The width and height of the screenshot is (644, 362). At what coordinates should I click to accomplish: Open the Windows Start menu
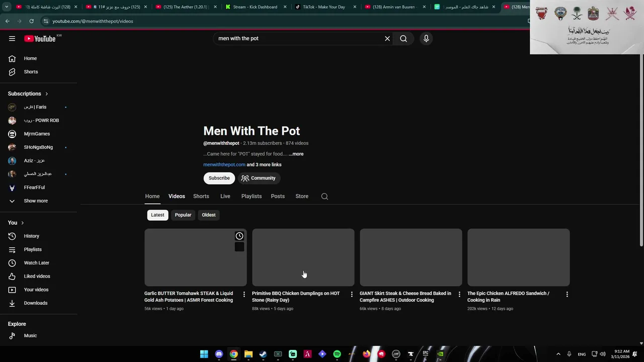point(204,354)
